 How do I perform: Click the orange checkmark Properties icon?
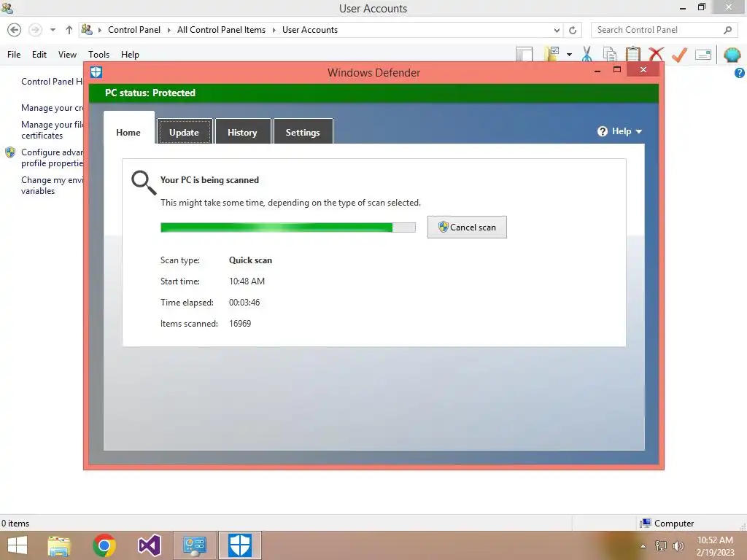click(x=679, y=54)
